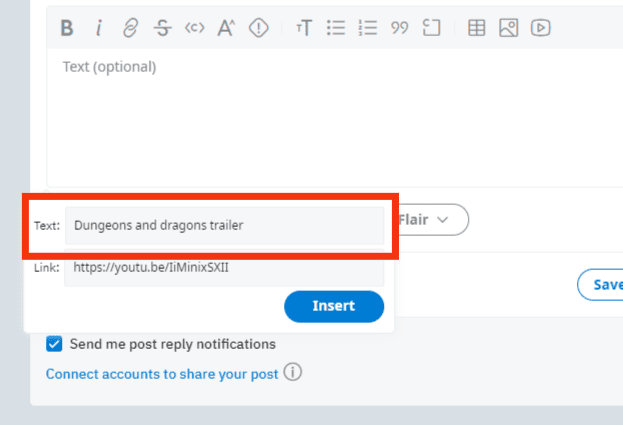Click the Text (optional) body area
The image size is (623, 425).
click(x=335, y=117)
